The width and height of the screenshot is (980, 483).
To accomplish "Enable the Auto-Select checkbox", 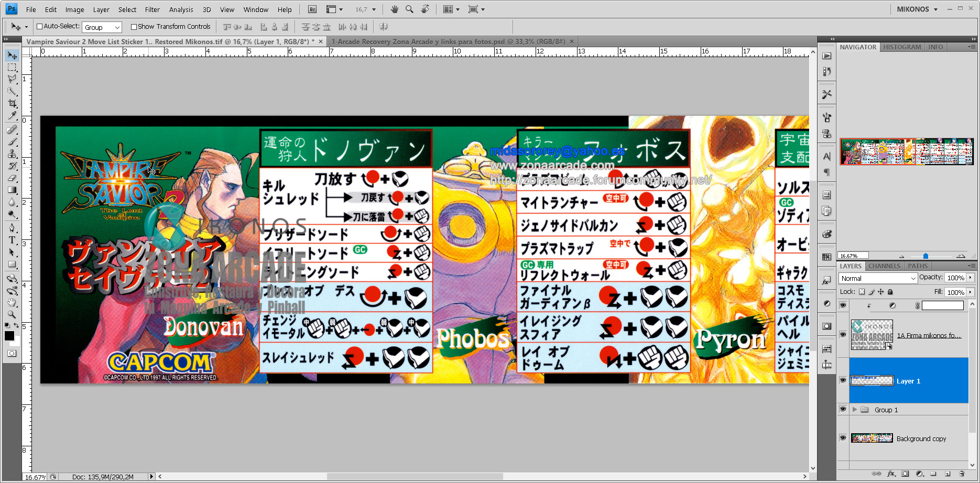I will 40,26.
